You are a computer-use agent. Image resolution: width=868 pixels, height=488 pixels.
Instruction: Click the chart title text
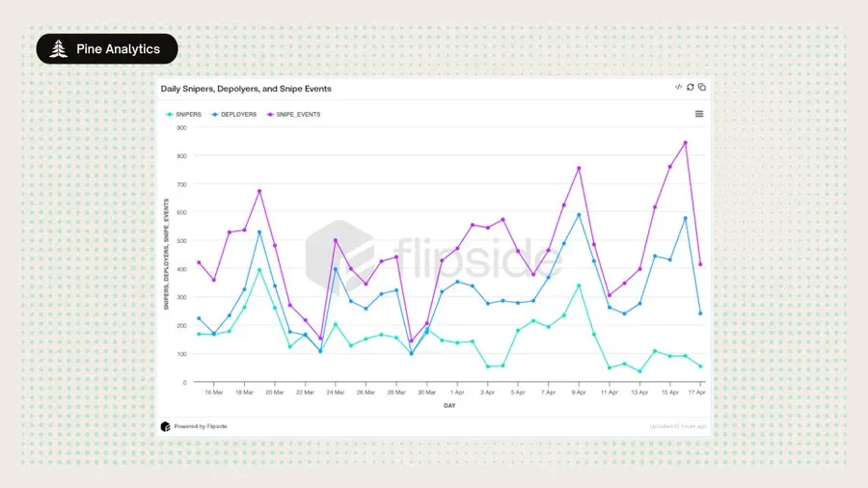click(x=246, y=89)
